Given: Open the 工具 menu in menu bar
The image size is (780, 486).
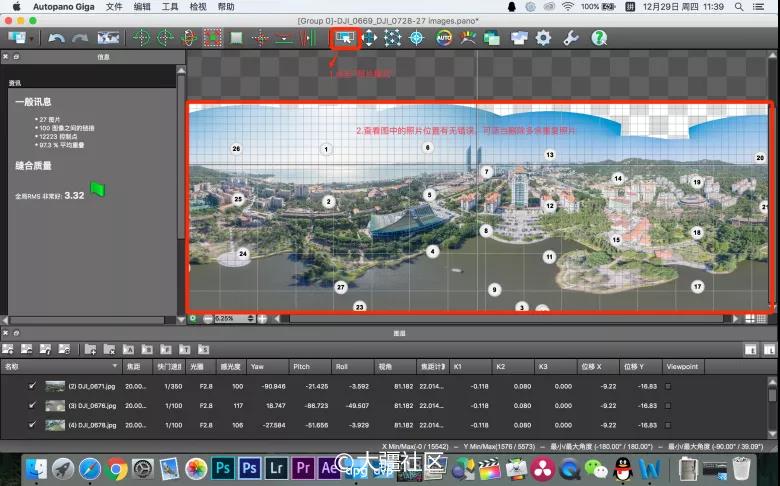Looking at the screenshot, I should click(x=170, y=6).
